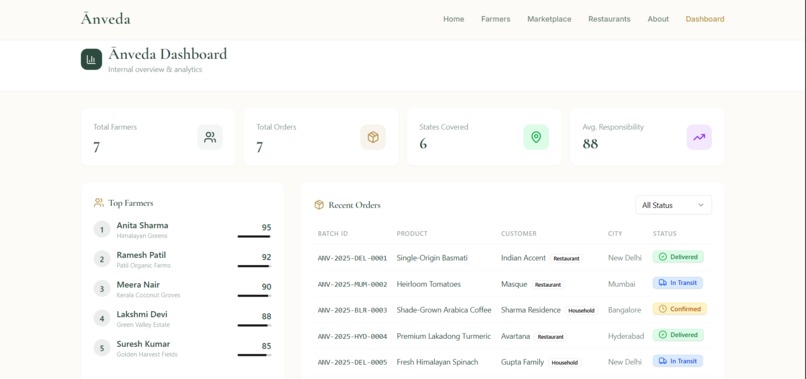This screenshot has width=806, height=379.
Task: Click batch ID ANV-2025-DEL-0001
Action: pos(352,258)
